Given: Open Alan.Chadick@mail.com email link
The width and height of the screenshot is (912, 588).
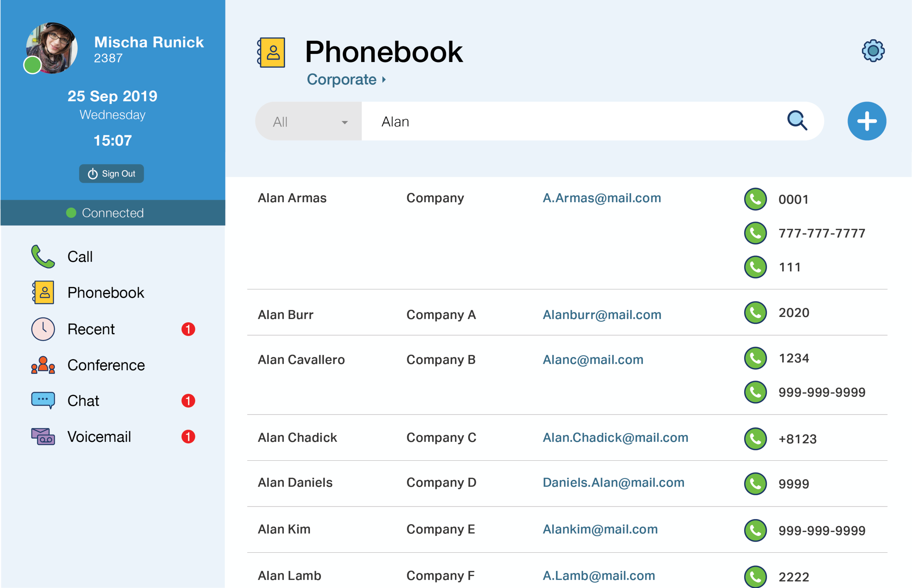Looking at the screenshot, I should pos(615,437).
